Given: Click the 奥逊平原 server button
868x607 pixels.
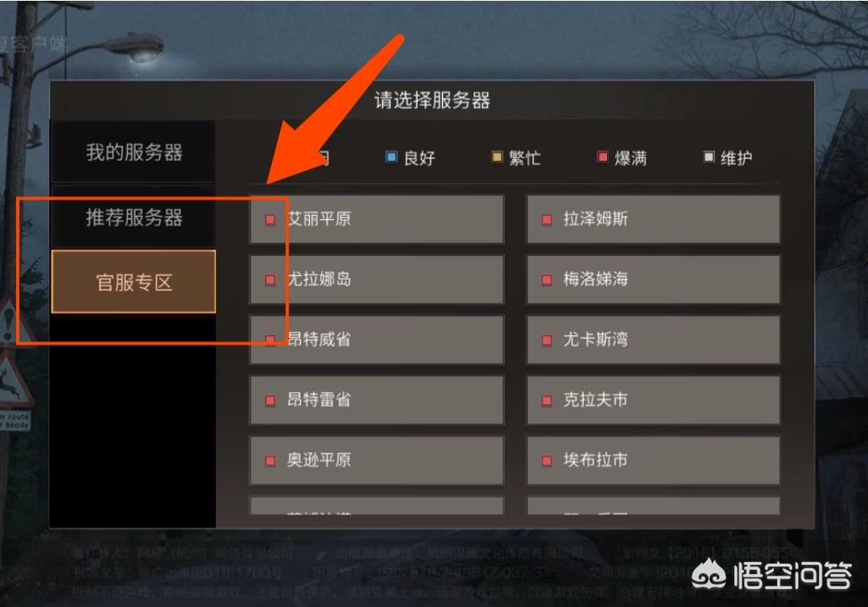Looking at the screenshot, I should [377, 460].
